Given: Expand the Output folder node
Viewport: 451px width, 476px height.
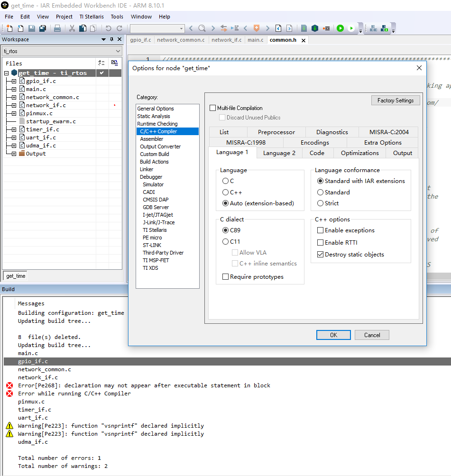Looking at the screenshot, I should coord(14,154).
